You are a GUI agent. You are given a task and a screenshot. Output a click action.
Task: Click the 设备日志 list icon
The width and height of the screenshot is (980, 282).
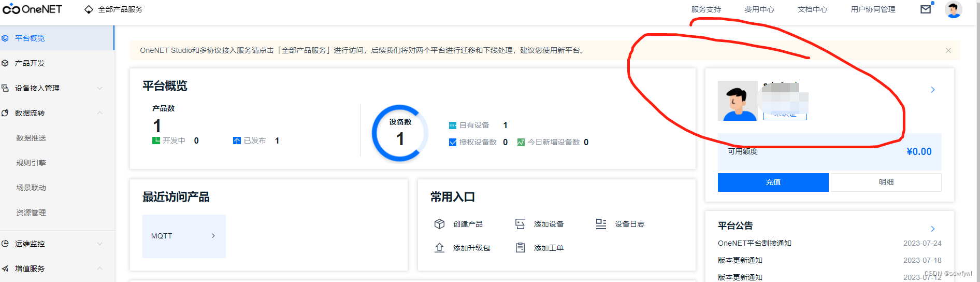pos(601,224)
